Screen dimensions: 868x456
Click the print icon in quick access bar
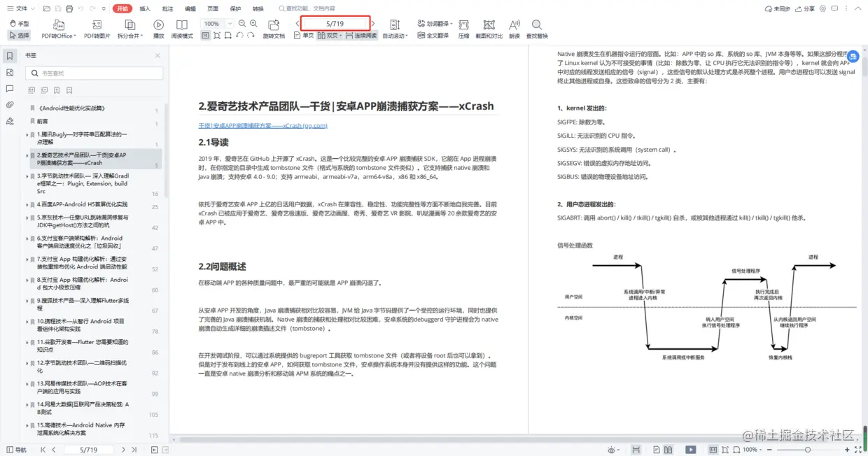[69, 8]
